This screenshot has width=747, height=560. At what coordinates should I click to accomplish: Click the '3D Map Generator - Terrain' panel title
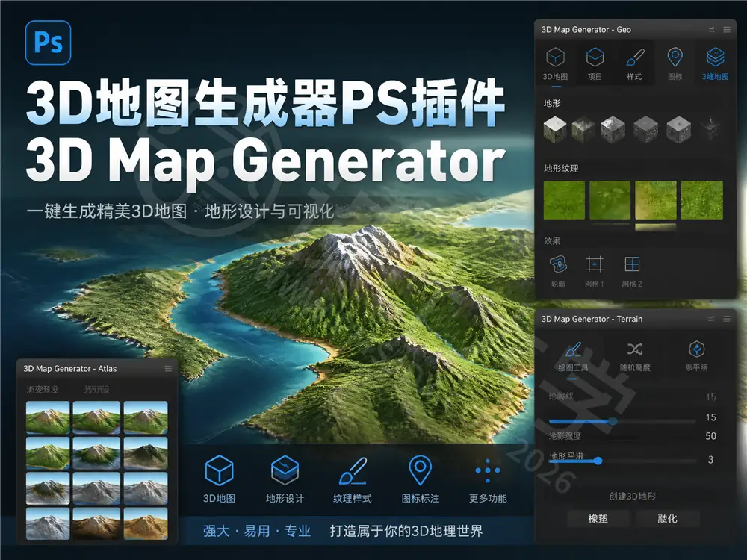click(x=592, y=319)
